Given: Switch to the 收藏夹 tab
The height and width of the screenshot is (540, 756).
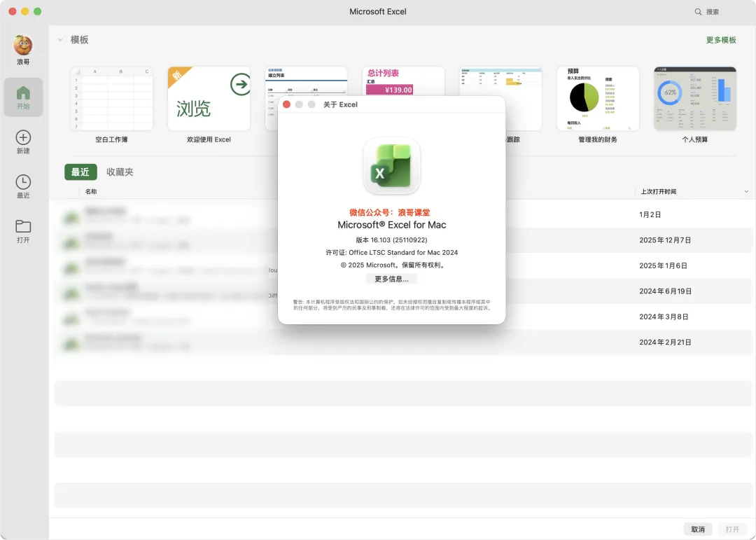Looking at the screenshot, I should pos(120,172).
